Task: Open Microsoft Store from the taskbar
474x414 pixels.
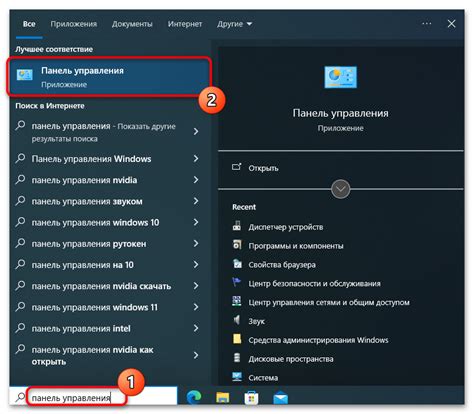Action: pos(251,397)
